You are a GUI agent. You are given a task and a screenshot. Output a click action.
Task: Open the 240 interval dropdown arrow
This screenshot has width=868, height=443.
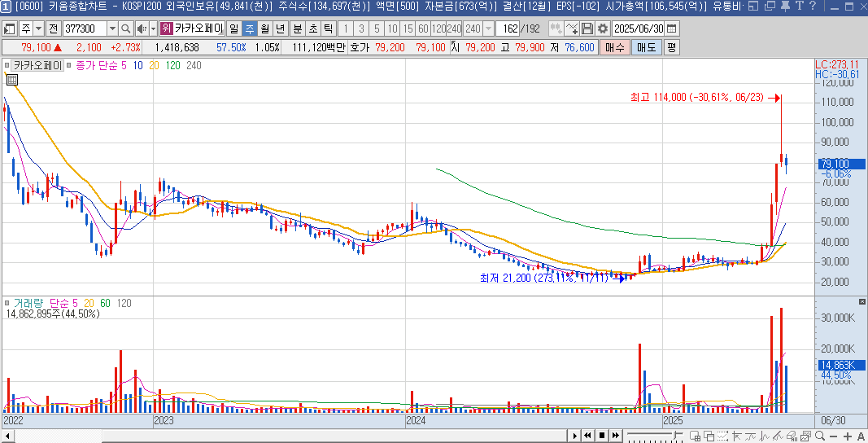point(488,29)
